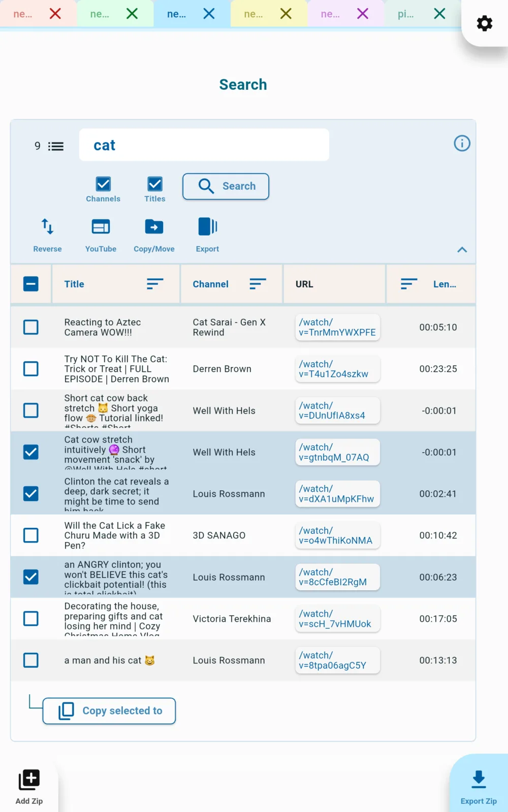Click the URL column header
Image resolution: width=508 pixels, height=812 pixels.
(304, 284)
